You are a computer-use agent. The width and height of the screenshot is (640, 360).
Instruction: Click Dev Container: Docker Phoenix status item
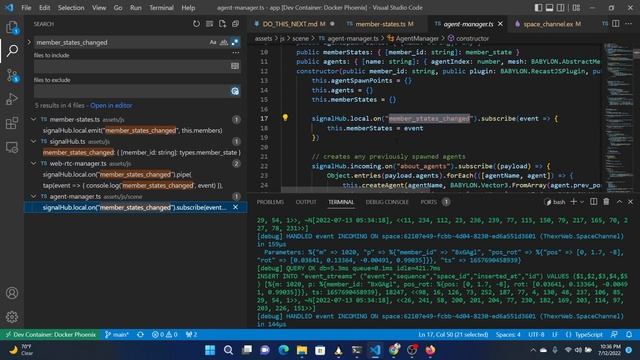(x=50, y=334)
